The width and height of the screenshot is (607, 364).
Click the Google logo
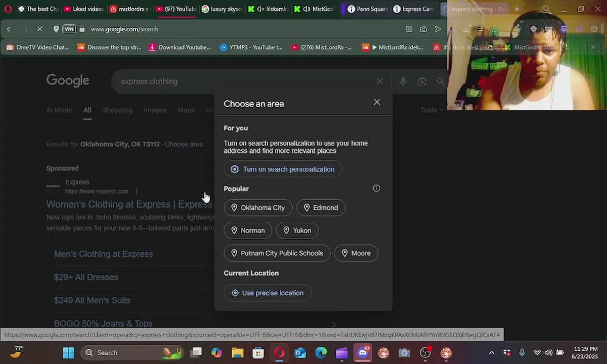tap(68, 81)
